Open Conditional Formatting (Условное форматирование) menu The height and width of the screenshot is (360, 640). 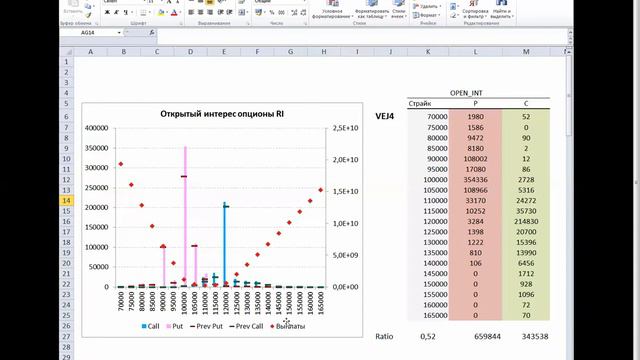click(x=333, y=9)
